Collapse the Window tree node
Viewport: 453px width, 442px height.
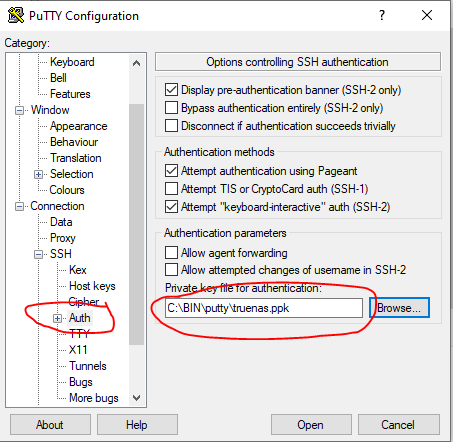(x=19, y=110)
